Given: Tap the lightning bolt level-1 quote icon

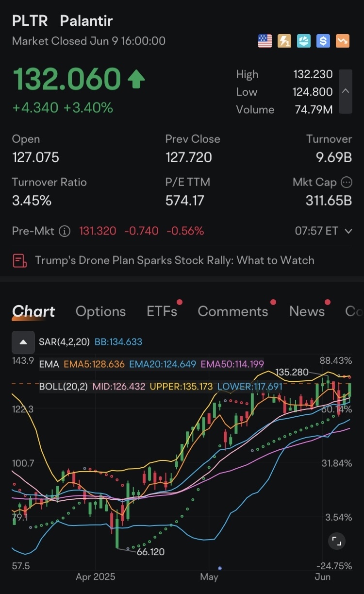Looking at the screenshot, I should (284, 41).
